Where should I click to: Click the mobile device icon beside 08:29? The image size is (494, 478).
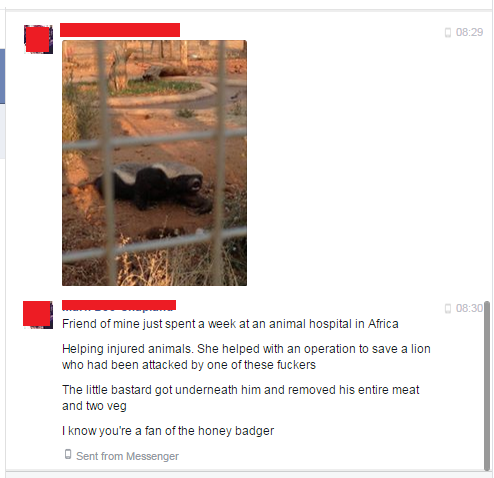click(x=448, y=32)
